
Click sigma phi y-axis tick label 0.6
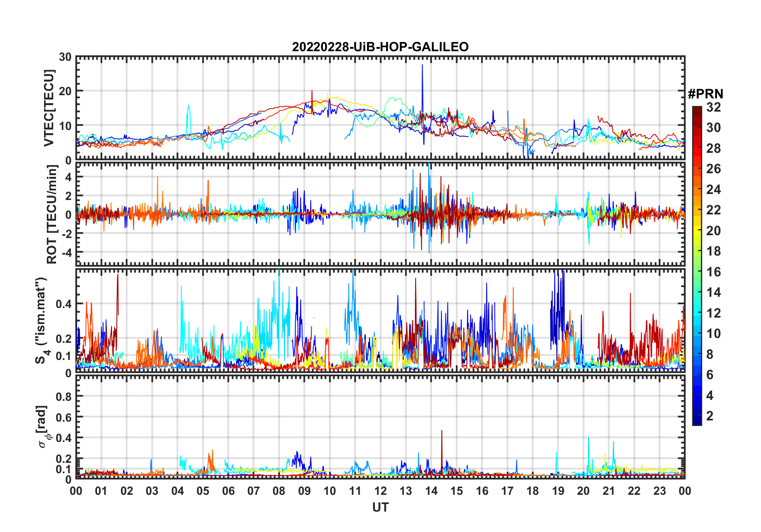click(64, 418)
